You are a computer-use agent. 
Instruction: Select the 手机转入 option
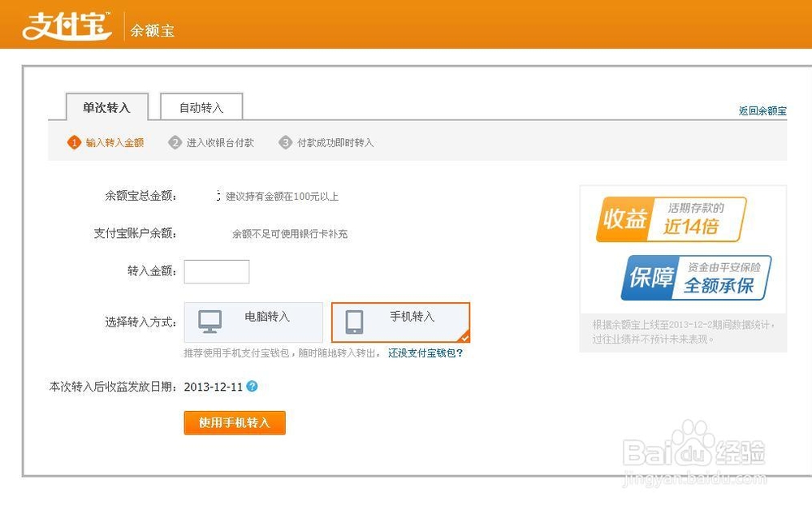[x=400, y=322]
